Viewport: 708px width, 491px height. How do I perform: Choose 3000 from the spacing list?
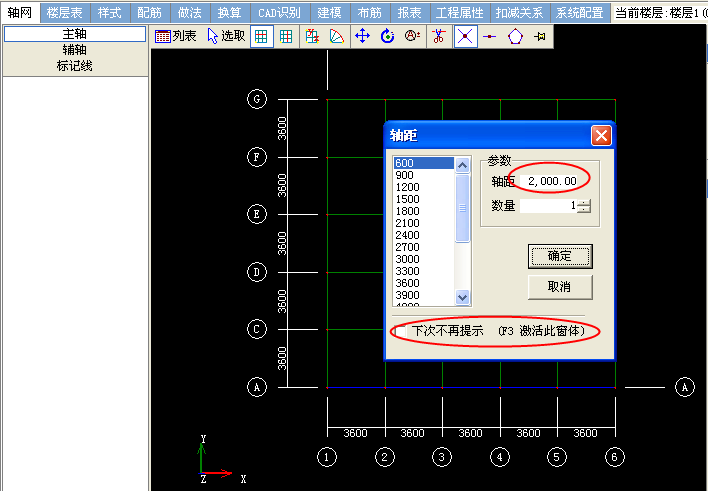(424, 259)
